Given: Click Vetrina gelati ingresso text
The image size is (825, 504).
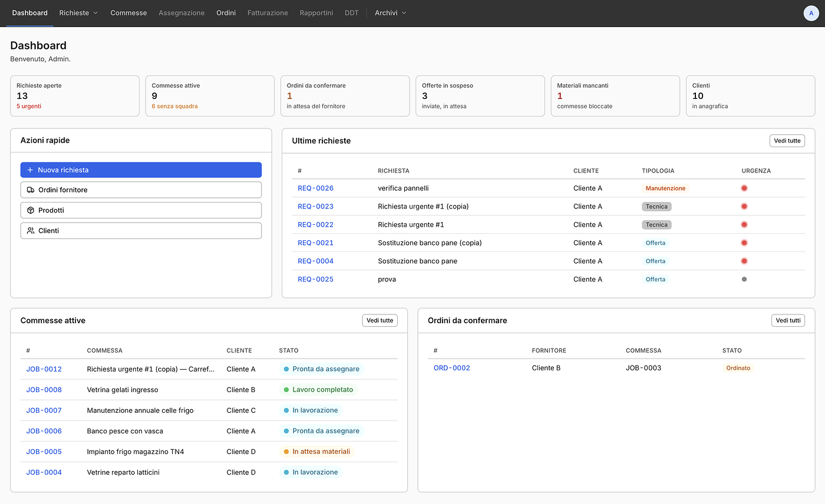Looking at the screenshot, I should [x=122, y=390].
